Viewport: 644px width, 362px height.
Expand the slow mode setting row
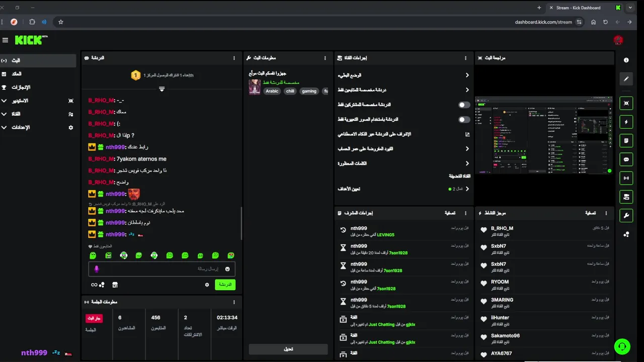coord(404,75)
